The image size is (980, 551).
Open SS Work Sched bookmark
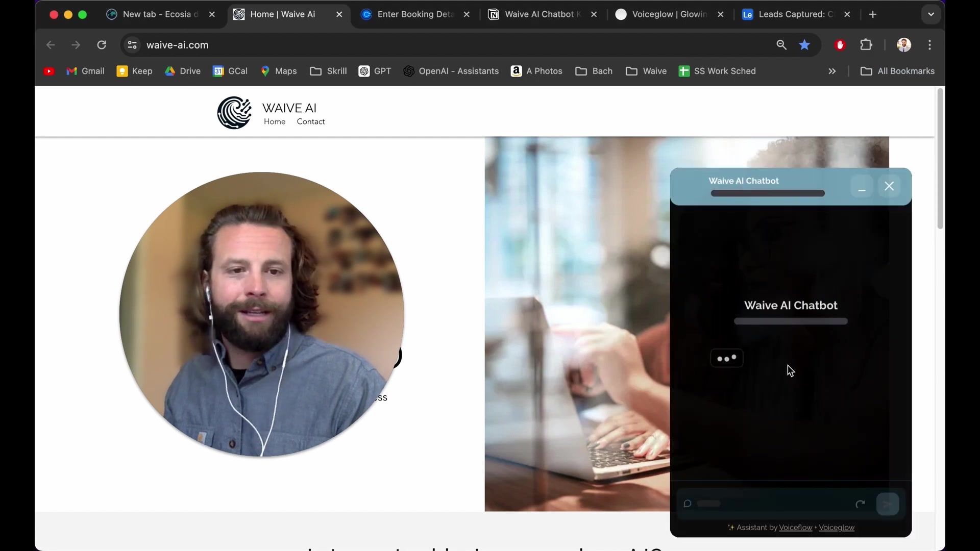717,71
